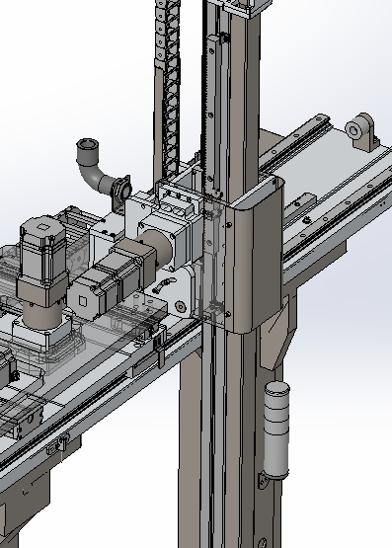Select the stack signal tower light

pyautogui.click(x=276, y=431)
